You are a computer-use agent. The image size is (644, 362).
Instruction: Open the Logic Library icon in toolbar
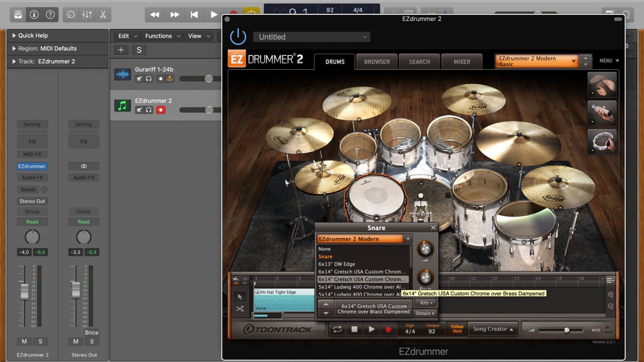(18, 15)
